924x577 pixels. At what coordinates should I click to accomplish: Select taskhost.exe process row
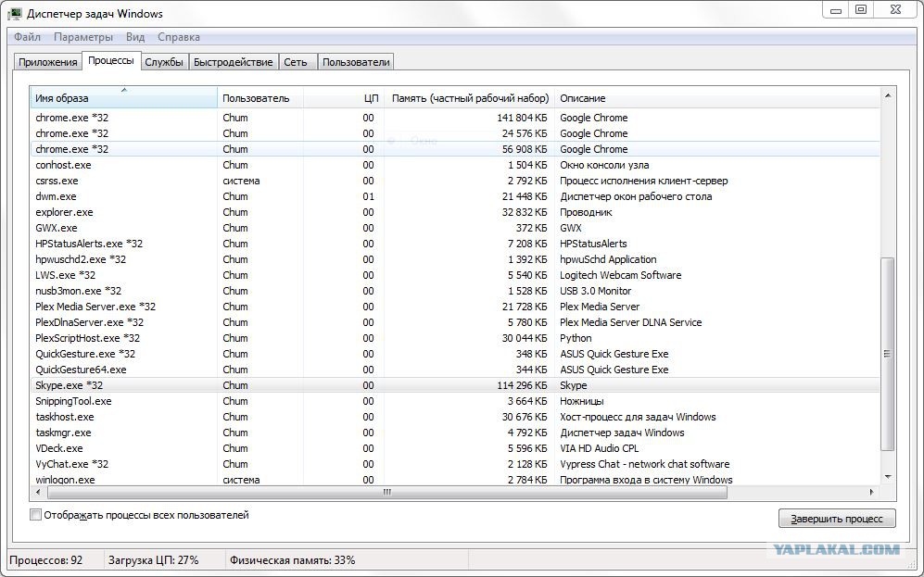coord(455,417)
